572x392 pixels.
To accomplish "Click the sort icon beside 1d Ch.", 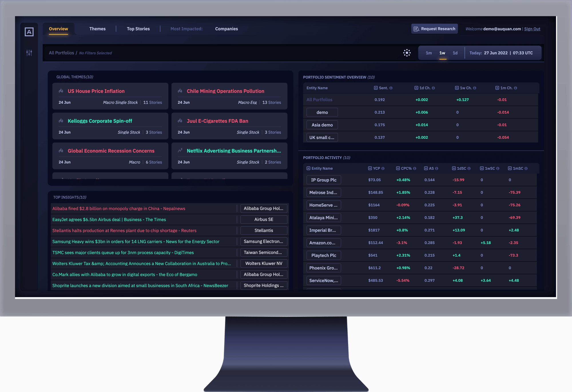I will (416, 88).
